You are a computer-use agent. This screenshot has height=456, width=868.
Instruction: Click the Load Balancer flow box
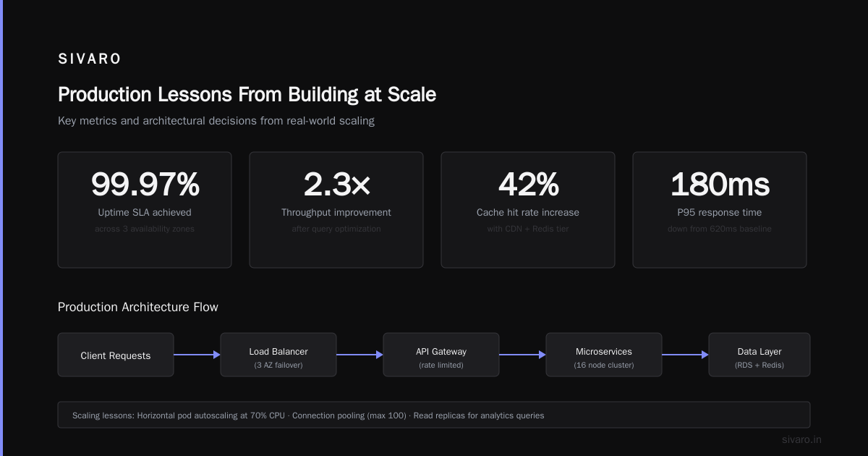coord(278,355)
